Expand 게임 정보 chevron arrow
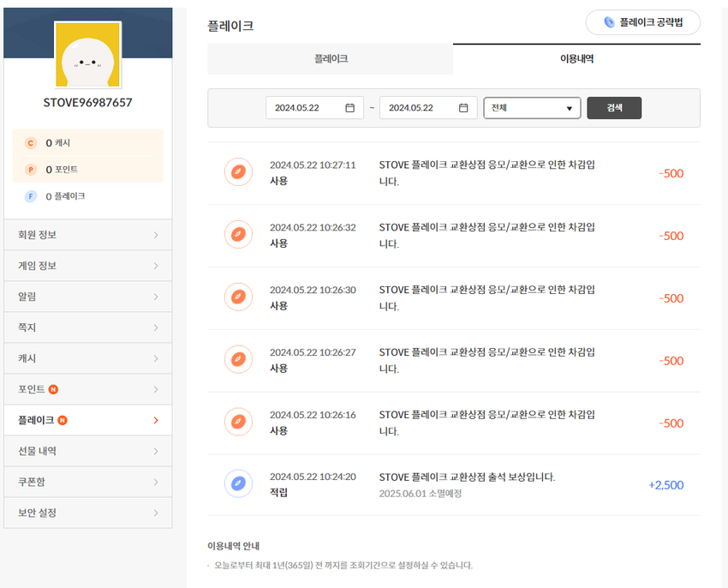This screenshot has height=588, width=728. click(156, 266)
